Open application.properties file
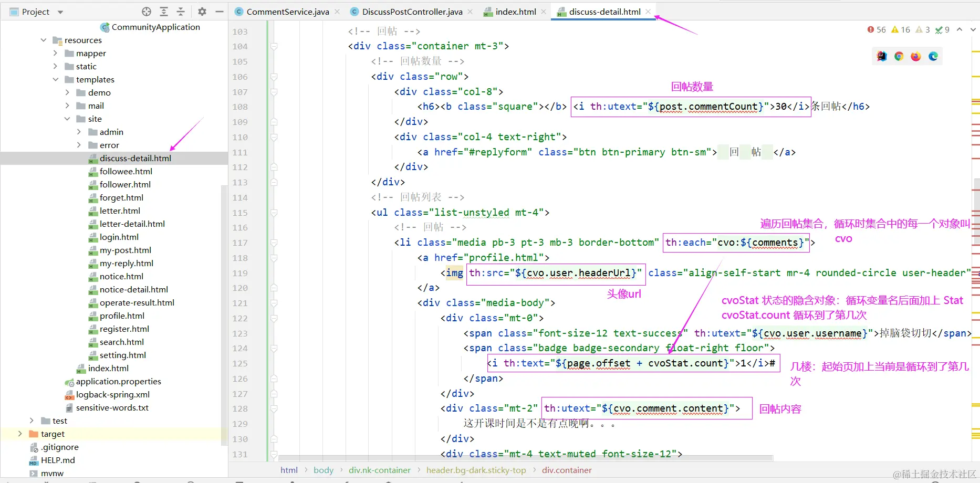Screen dimensions: 980x483 coord(118,381)
